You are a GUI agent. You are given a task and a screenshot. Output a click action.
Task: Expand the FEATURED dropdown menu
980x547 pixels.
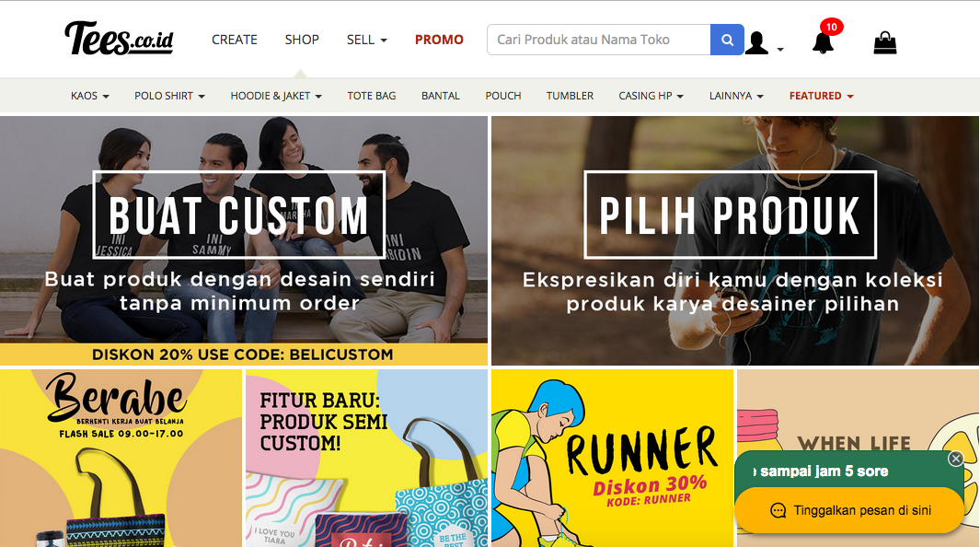(821, 96)
